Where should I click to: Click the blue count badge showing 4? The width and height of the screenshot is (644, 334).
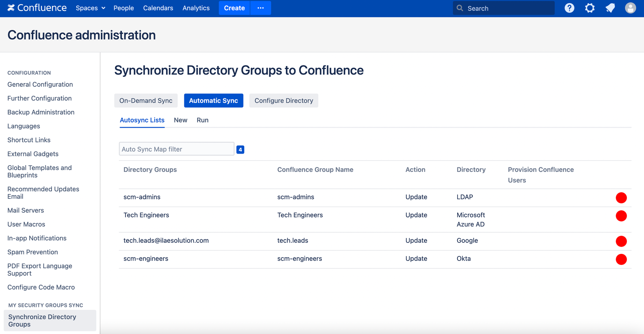pyautogui.click(x=240, y=150)
